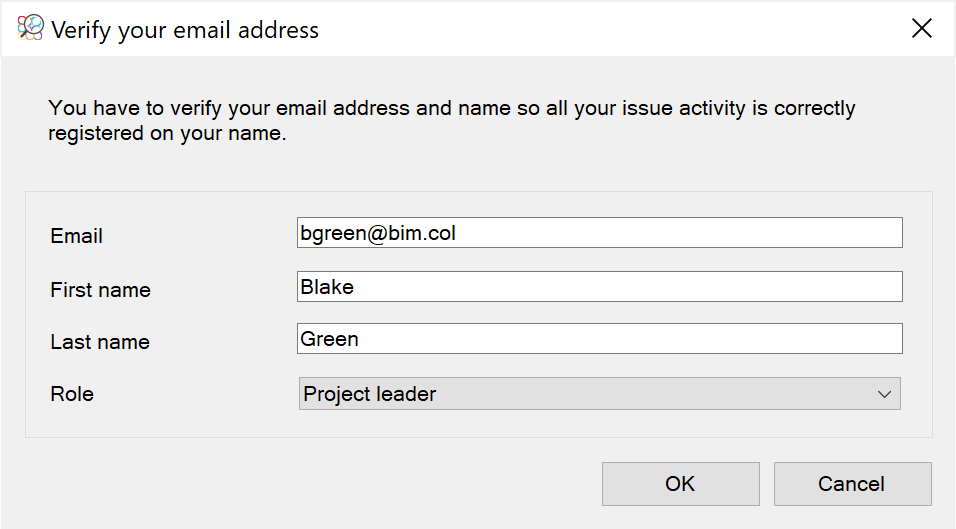The image size is (956, 529).
Task: Close the Verify your email address dialog
Action: (921, 28)
